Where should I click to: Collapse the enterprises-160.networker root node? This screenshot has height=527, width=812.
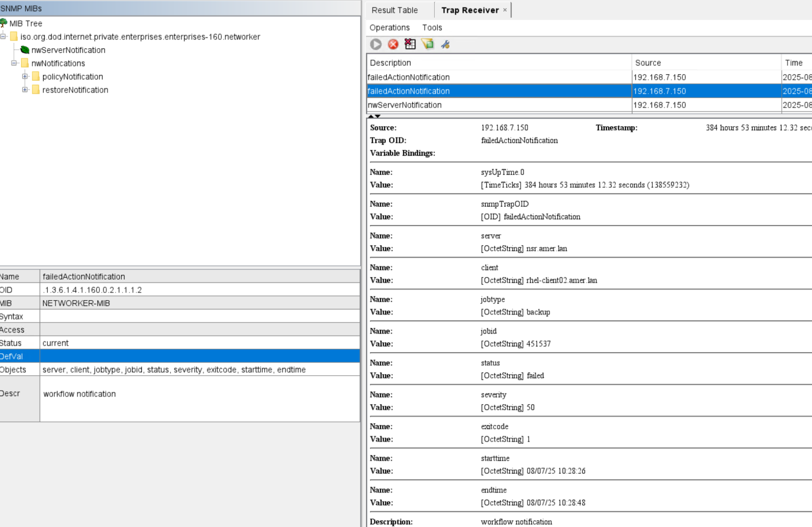click(3, 36)
